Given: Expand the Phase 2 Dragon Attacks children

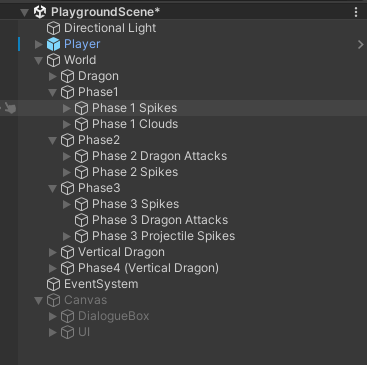Looking at the screenshot, I should [x=67, y=156].
